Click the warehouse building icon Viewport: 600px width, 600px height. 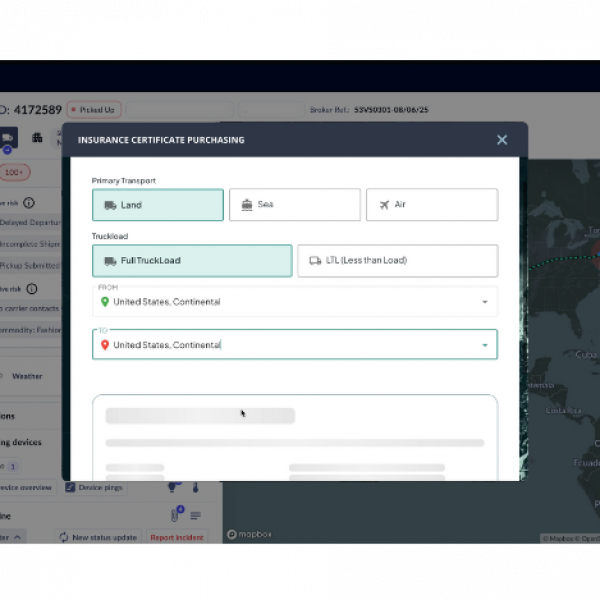point(38,138)
